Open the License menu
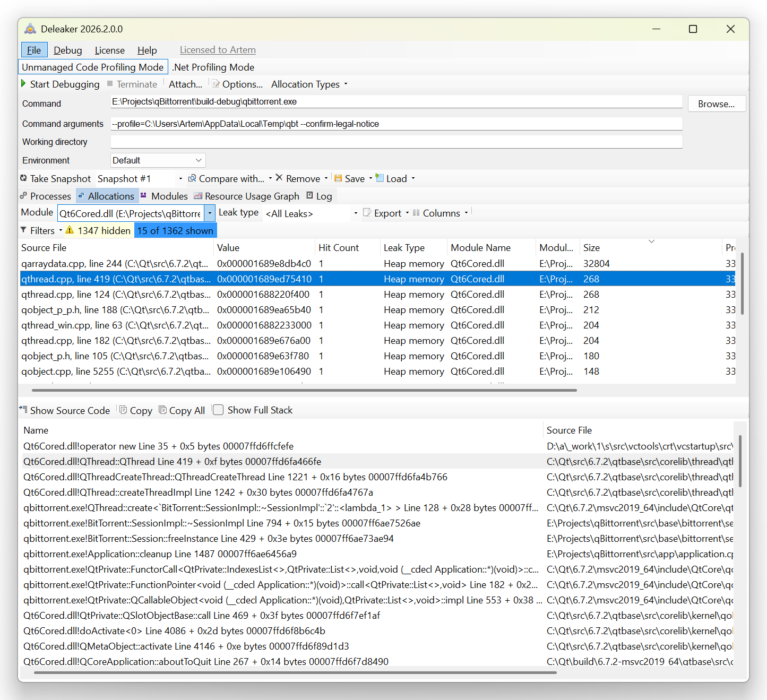 pos(110,50)
